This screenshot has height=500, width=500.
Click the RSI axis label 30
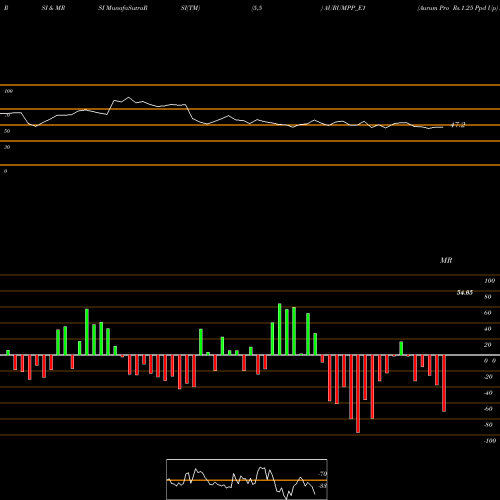tap(7, 147)
